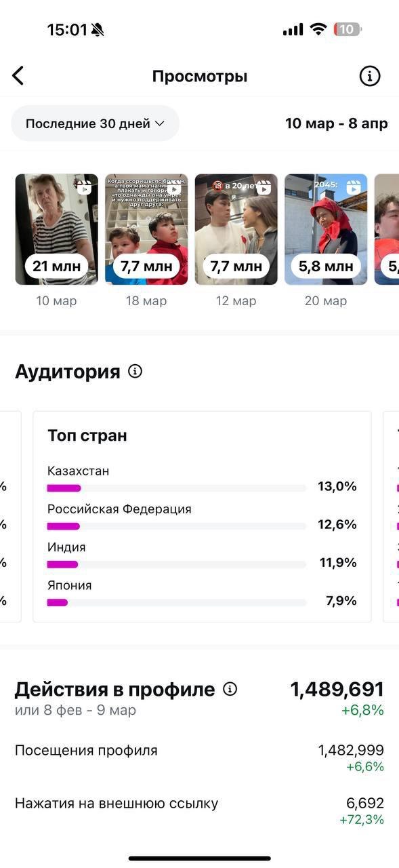Tap the battery indicator in status bar
The height and width of the screenshot is (868, 399).
coord(348,29)
